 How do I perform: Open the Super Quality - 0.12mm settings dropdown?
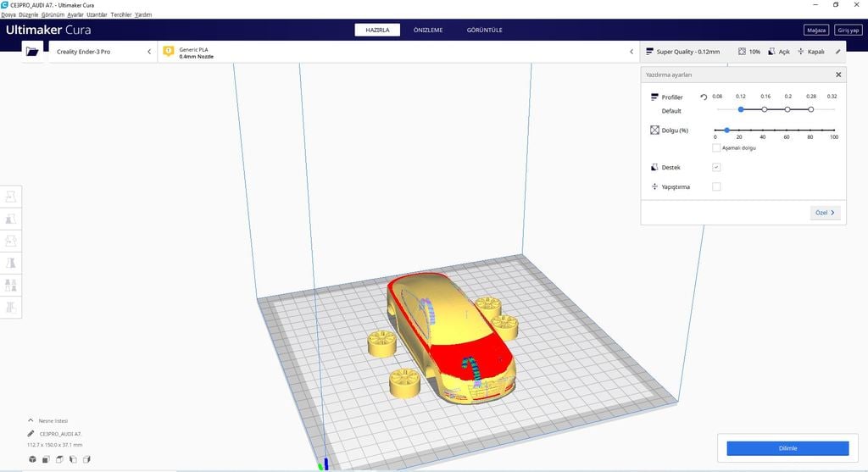[x=743, y=52]
